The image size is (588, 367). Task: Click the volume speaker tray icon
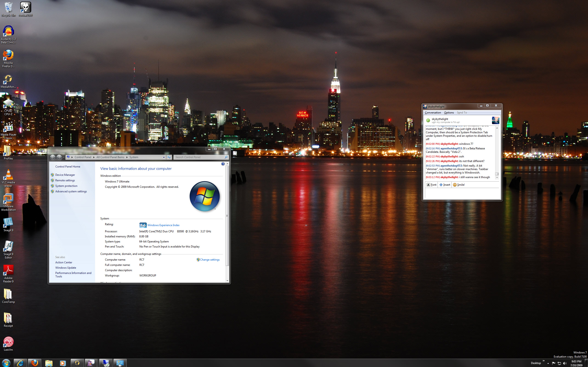click(565, 363)
